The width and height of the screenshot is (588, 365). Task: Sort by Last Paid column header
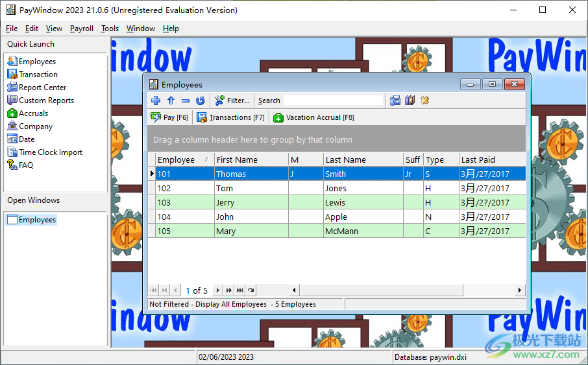tap(493, 159)
